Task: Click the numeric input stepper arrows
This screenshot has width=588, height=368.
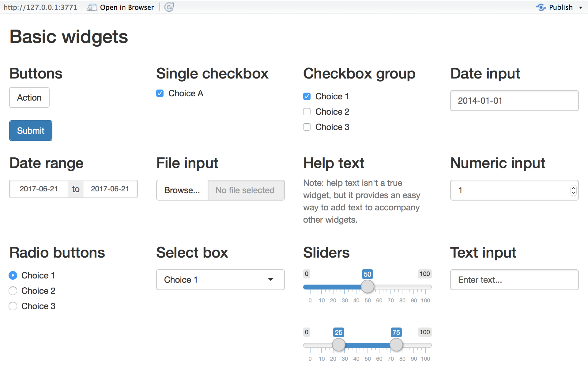Action: [x=573, y=190]
